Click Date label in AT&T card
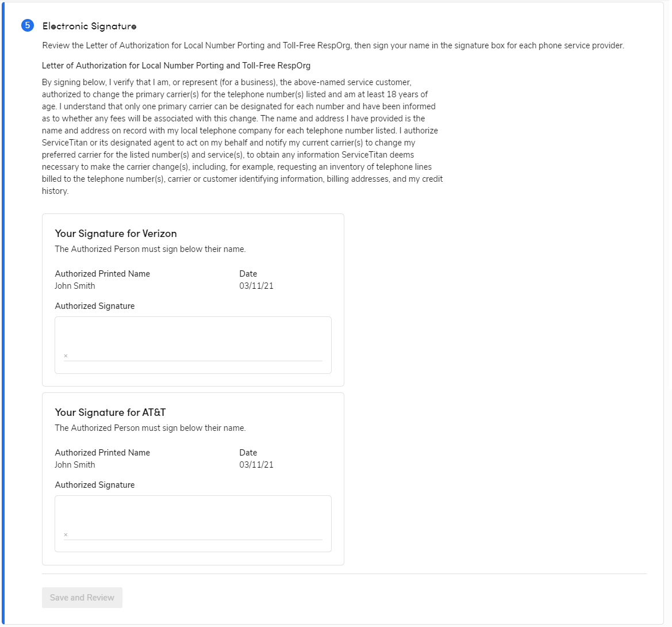The width and height of the screenshot is (672, 627). pos(248,453)
